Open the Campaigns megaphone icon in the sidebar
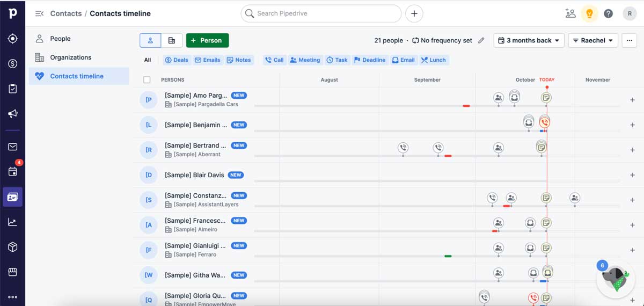The width and height of the screenshot is (644, 306). (12, 114)
